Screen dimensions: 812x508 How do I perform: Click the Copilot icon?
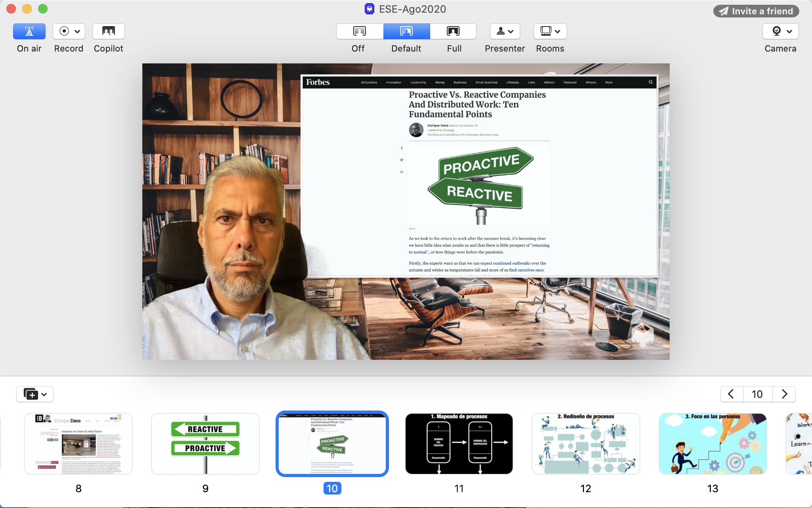coord(108,31)
